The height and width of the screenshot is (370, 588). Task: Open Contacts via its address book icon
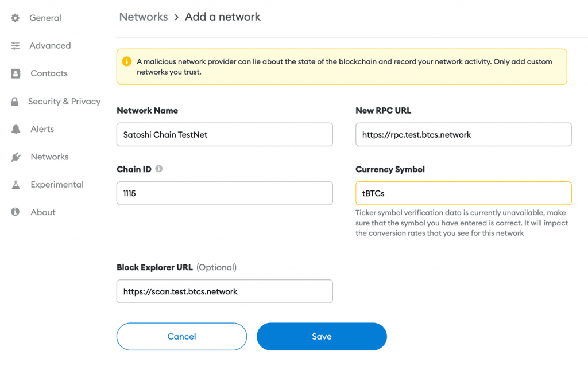[14, 73]
